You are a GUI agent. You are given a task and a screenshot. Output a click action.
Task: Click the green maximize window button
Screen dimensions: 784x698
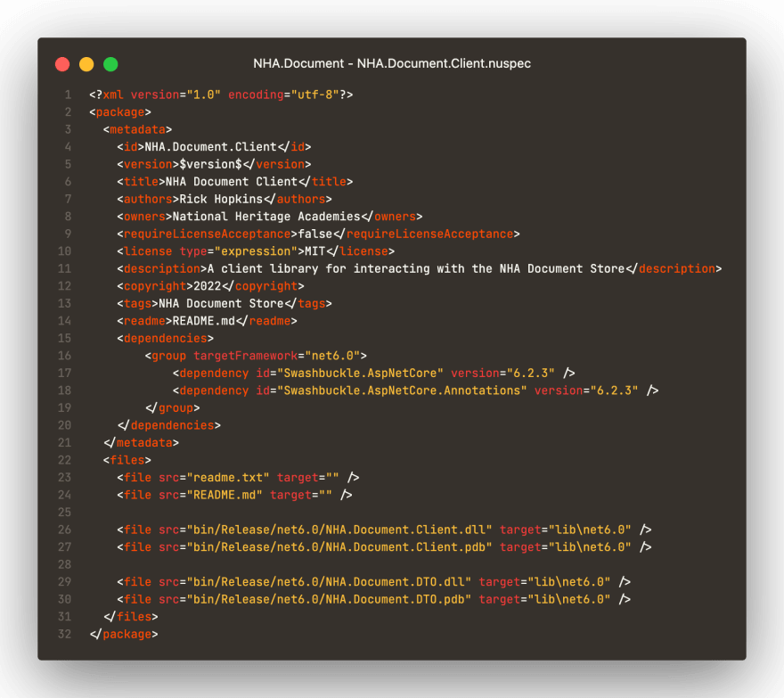tap(110, 64)
